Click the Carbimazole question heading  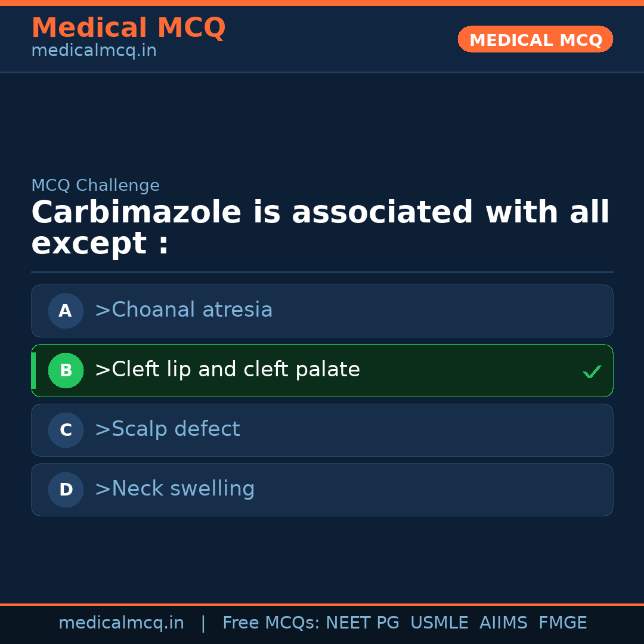(320, 228)
